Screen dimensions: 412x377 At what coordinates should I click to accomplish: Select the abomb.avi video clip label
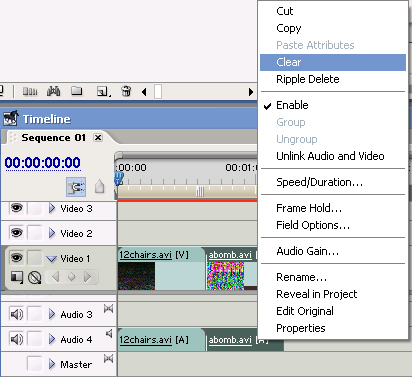[230, 255]
